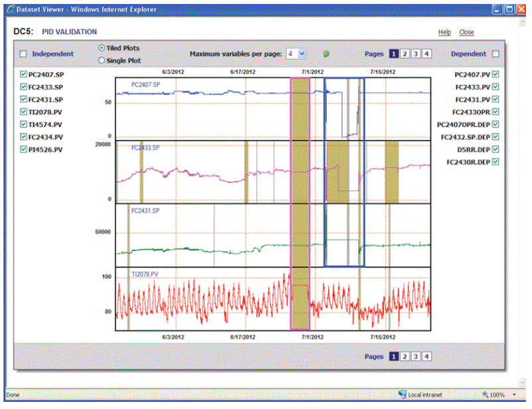Uncheck the DSRR.DEP checkbox
This screenshot has width=532, height=409.
(x=495, y=149)
